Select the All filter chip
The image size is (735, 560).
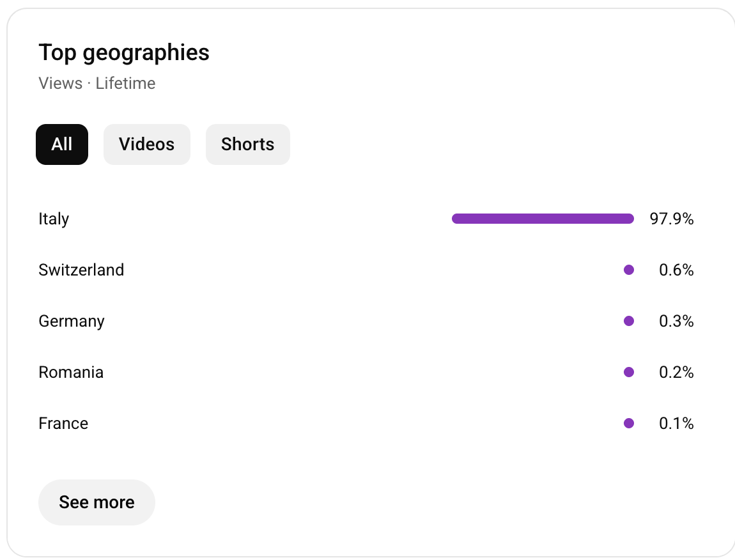pyautogui.click(x=62, y=144)
